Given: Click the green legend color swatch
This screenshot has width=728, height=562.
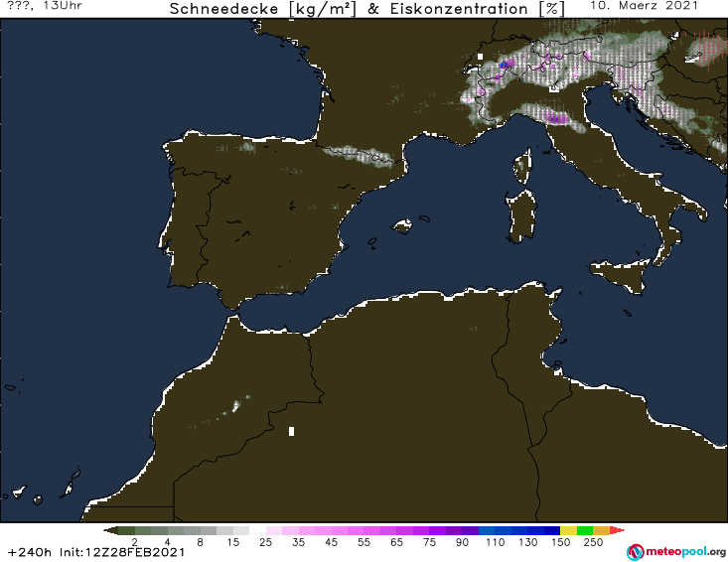Looking at the screenshot, I should [585, 530].
